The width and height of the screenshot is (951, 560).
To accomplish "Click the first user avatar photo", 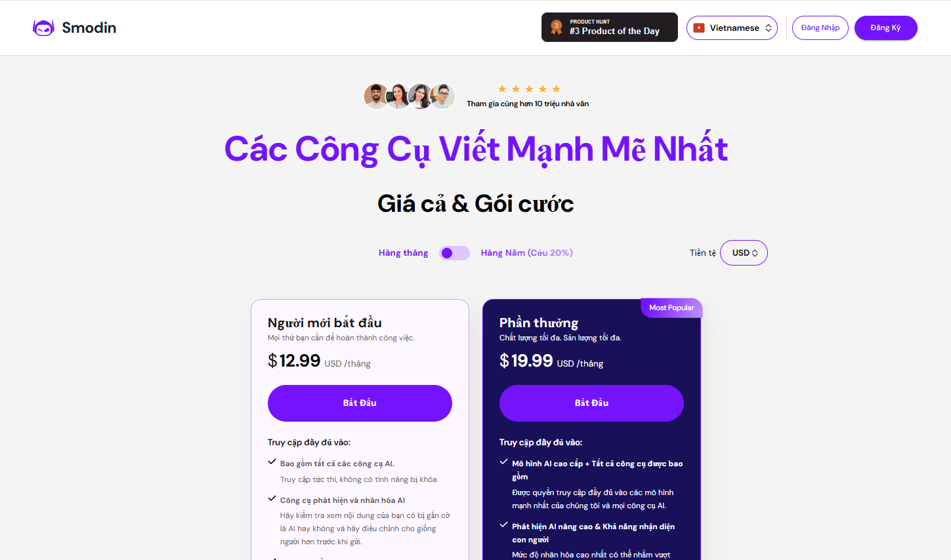I will click(x=376, y=96).
